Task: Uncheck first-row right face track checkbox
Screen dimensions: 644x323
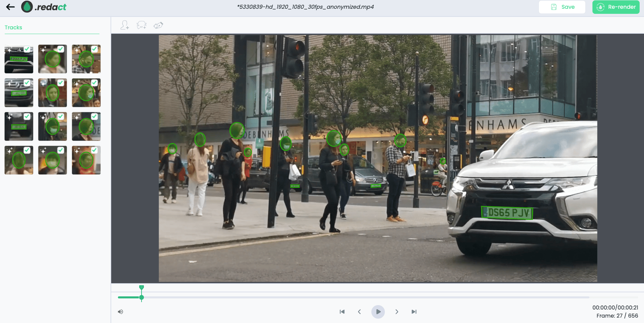Action: point(94,49)
